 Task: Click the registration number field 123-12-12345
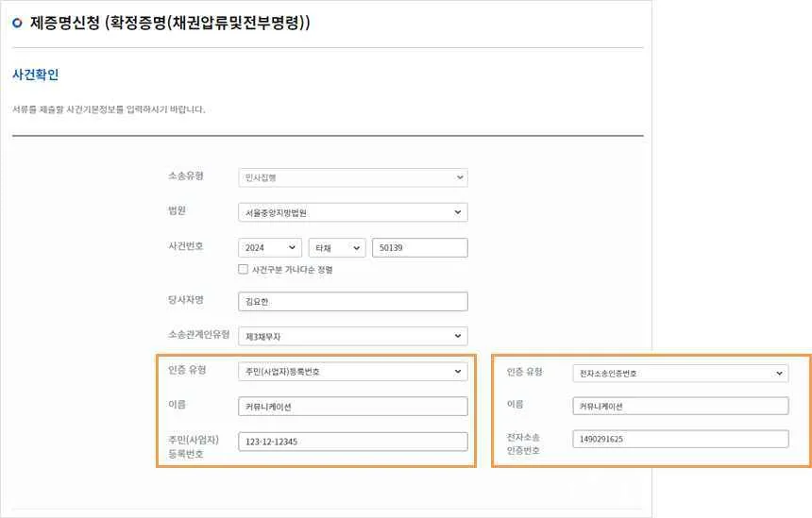353,442
